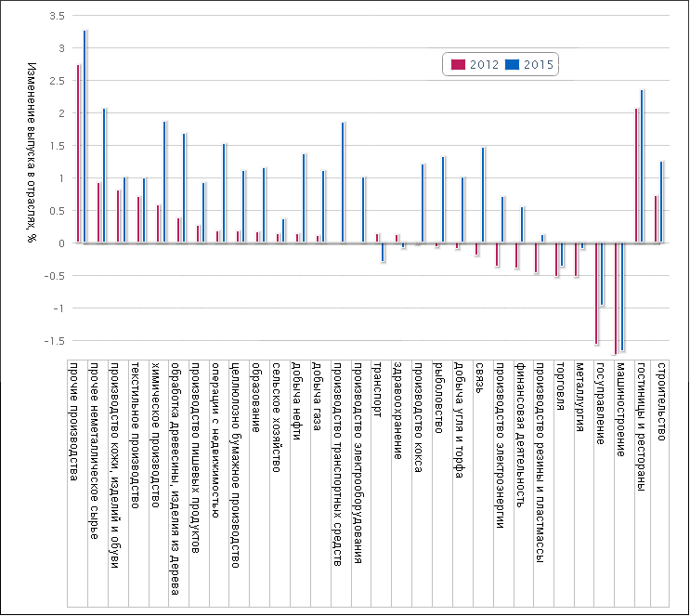
Task: Select label 'производство резины и пластмассы'
Action: coord(540,463)
